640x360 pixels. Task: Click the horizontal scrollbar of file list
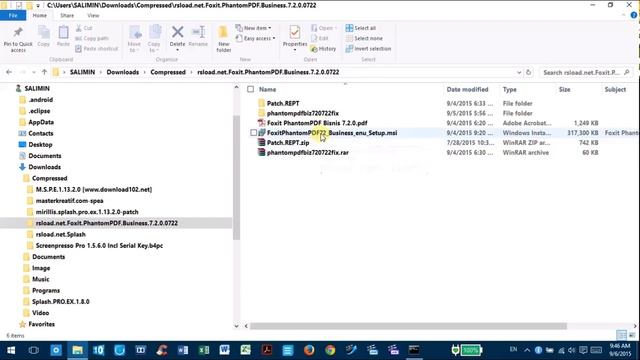408,326
